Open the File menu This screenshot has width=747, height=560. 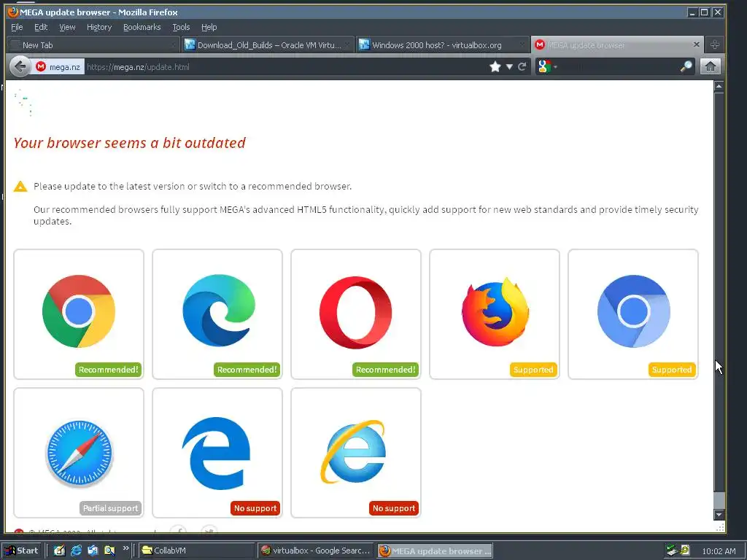point(17,27)
